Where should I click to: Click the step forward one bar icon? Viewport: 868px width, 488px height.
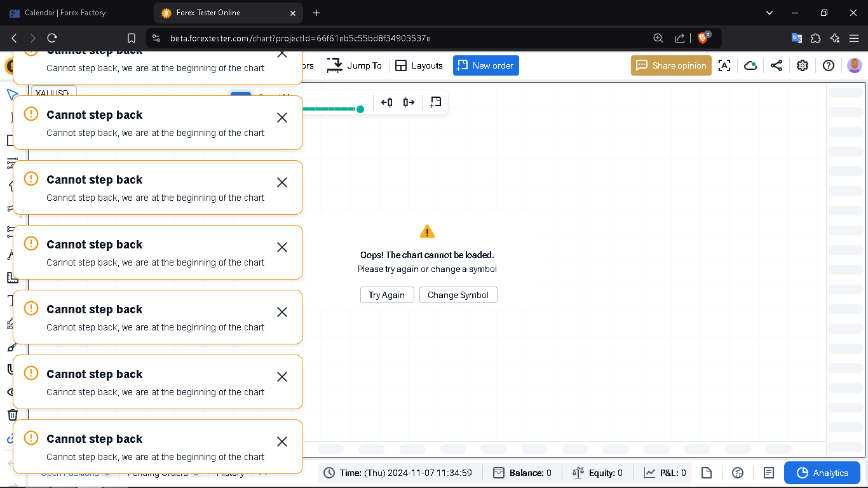point(409,102)
